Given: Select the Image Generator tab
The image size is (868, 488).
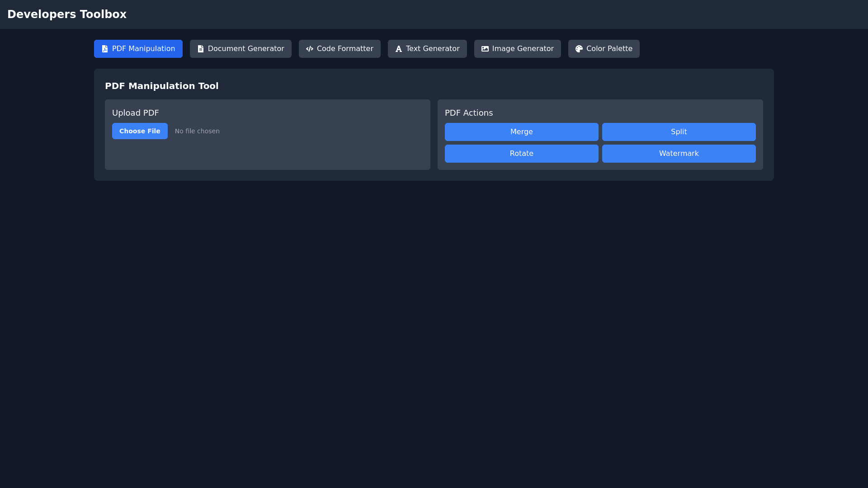Looking at the screenshot, I should (x=523, y=49).
